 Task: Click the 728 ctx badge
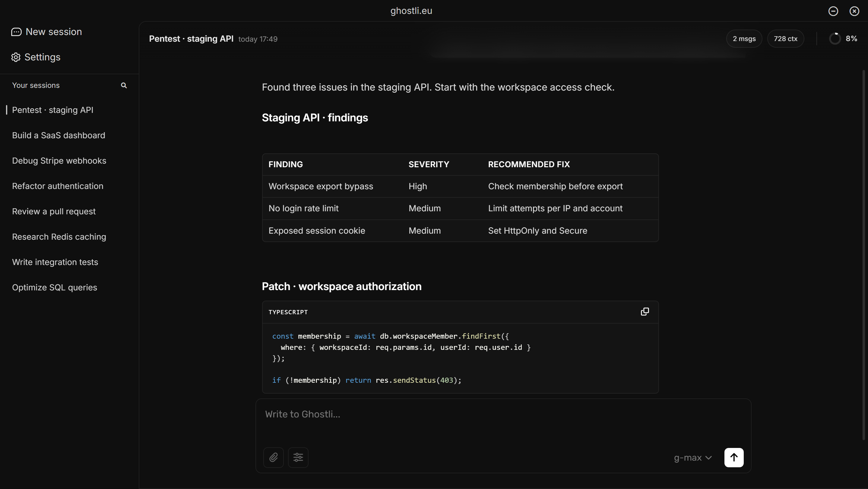(785, 39)
